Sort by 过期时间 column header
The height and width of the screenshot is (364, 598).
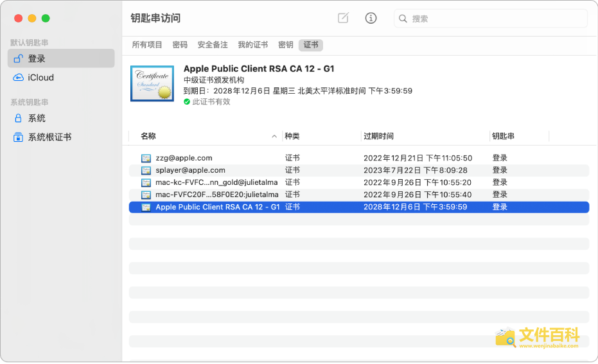pyautogui.click(x=378, y=136)
